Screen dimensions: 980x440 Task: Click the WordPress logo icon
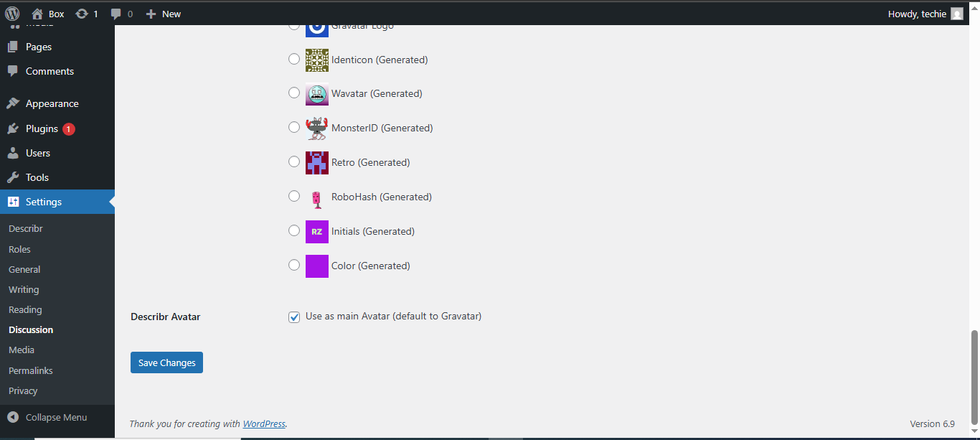tap(12, 14)
